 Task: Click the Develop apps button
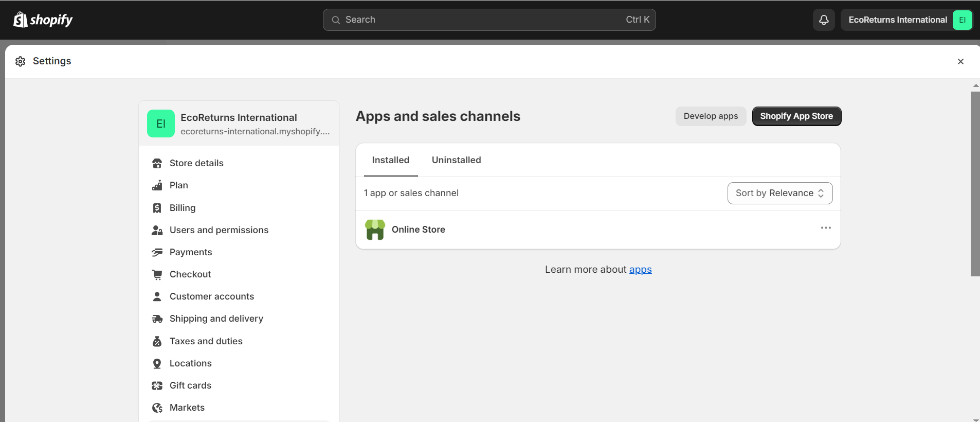click(x=711, y=116)
